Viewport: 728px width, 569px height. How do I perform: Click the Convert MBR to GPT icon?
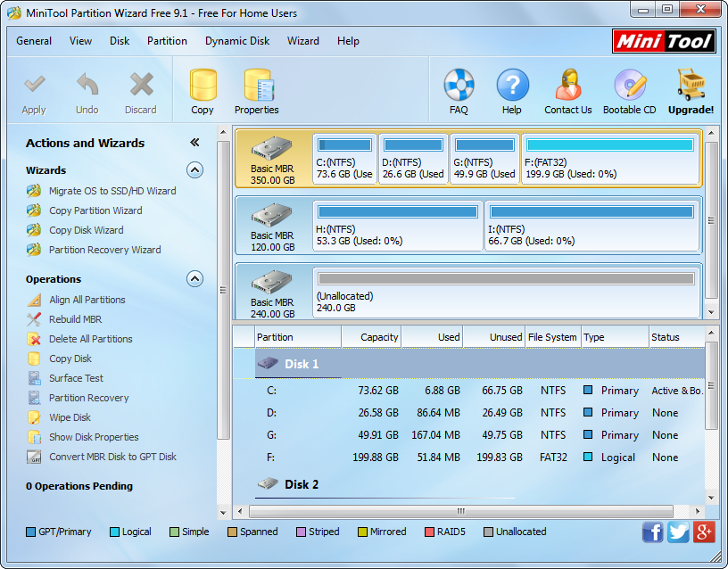click(34, 457)
